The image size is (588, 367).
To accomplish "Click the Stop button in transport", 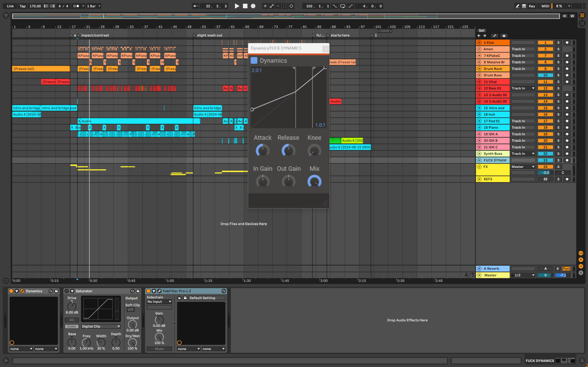I will pyautogui.click(x=245, y=6).
